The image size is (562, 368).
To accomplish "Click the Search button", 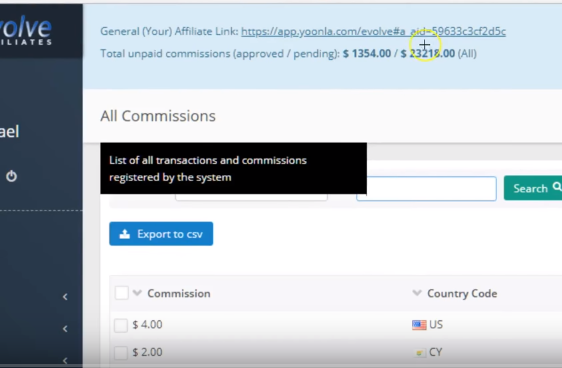I will [533, 188].
